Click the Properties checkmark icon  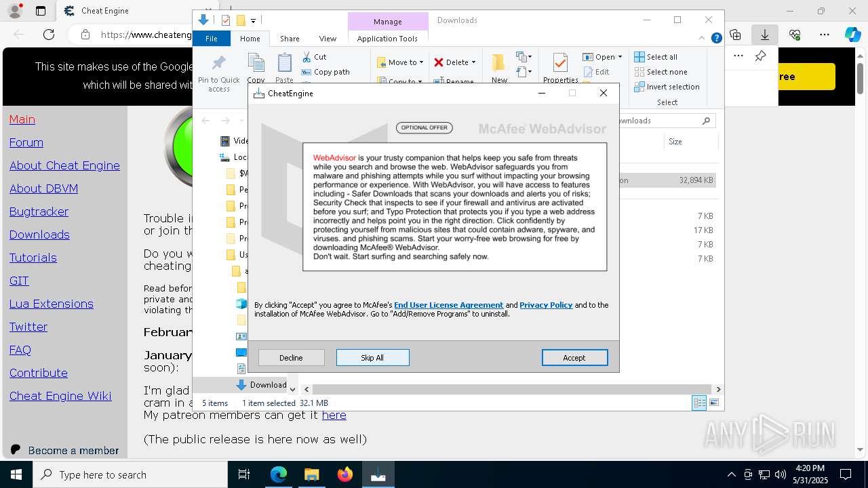(x=560, y=63)
